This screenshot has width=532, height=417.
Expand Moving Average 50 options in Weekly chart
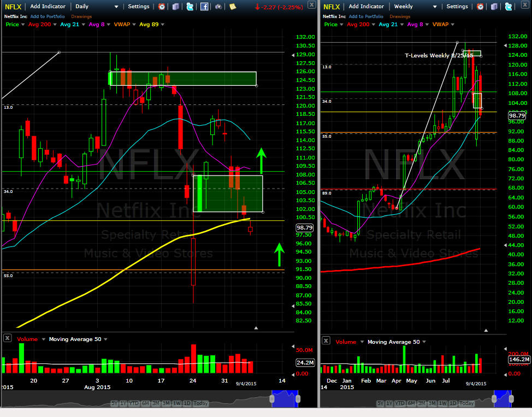(424, 342)
